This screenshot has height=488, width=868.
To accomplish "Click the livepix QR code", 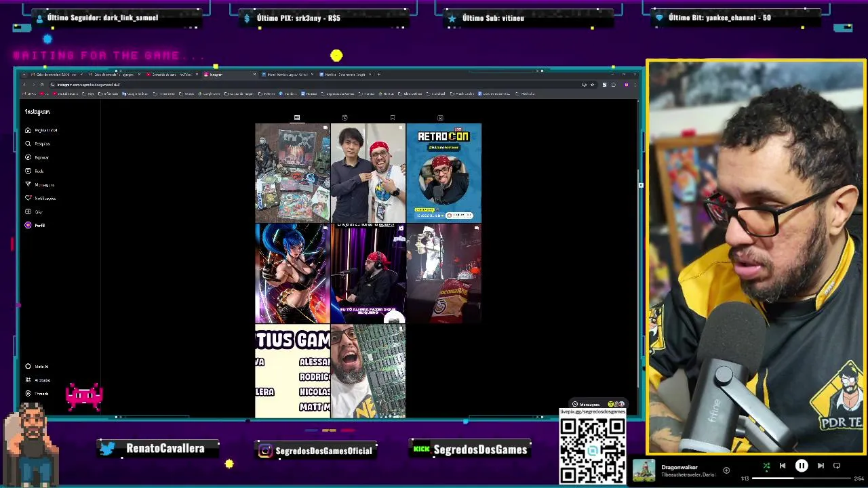I will (593, 450).
